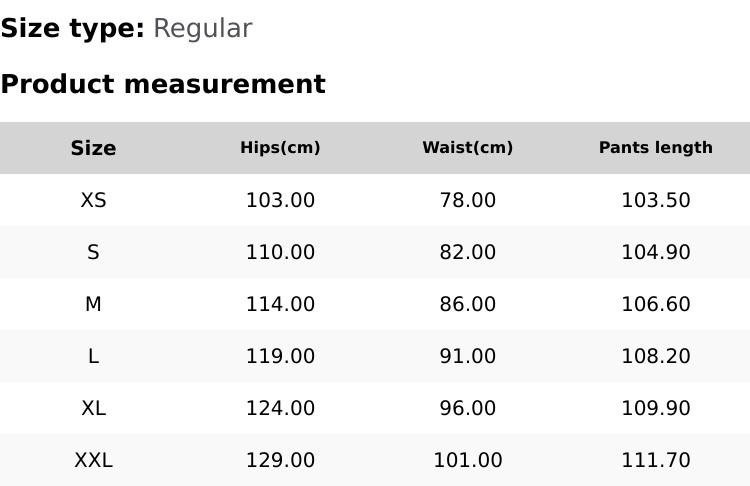Select the XL size row label
The width and height of the screenshot is (750, 486).
coord(93,408)
